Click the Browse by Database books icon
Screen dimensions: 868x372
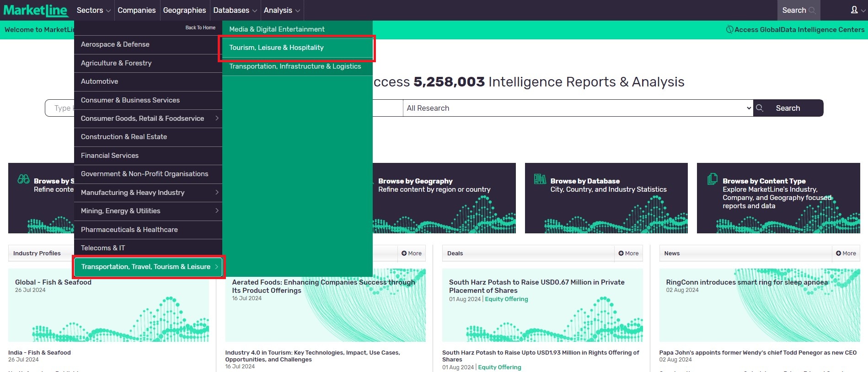point(540,179)
